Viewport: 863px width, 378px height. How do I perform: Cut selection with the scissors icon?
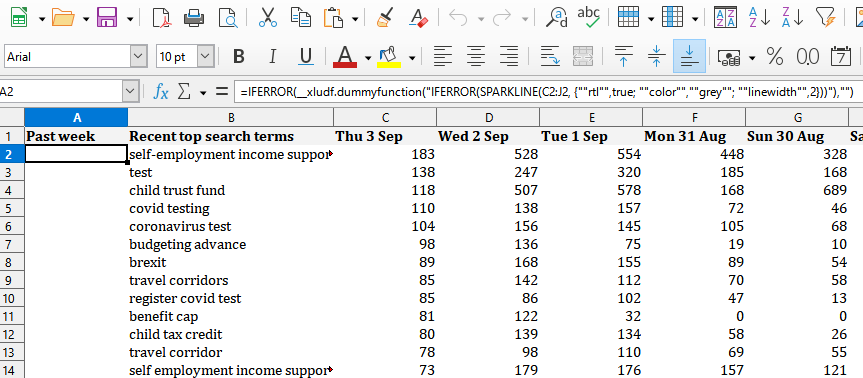click(x=267, y=18)
